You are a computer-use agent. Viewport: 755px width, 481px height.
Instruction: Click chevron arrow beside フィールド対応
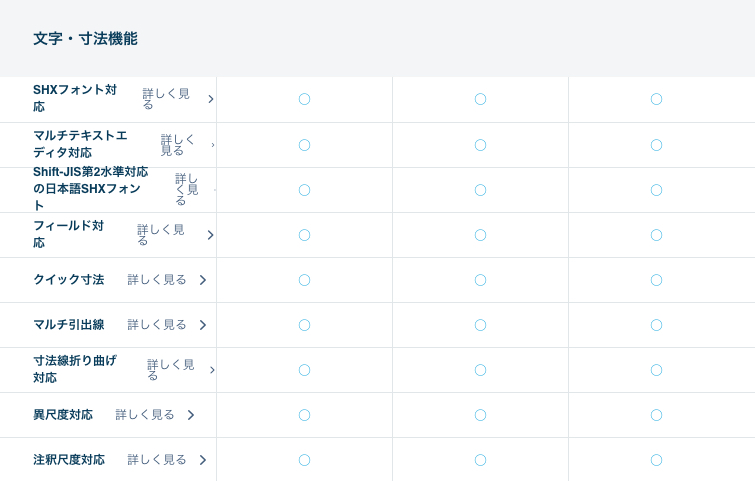tap(210, 235)
